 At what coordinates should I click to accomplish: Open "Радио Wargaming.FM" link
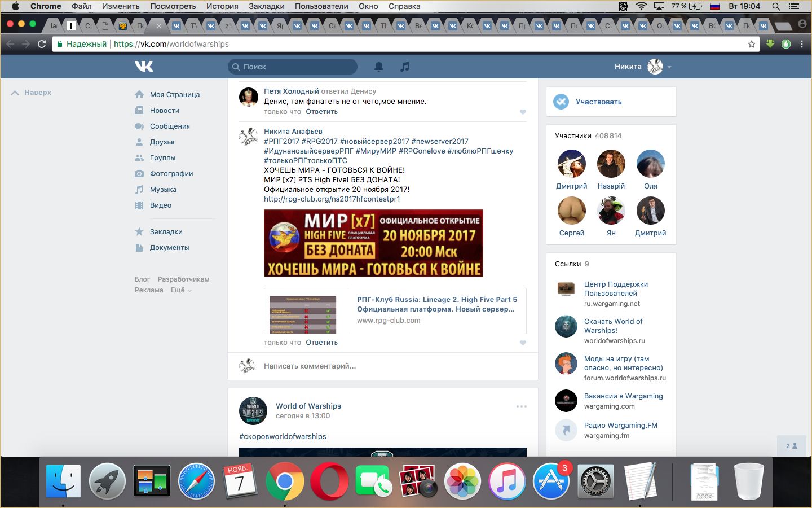pyautogui.click(x=621, y=426)
